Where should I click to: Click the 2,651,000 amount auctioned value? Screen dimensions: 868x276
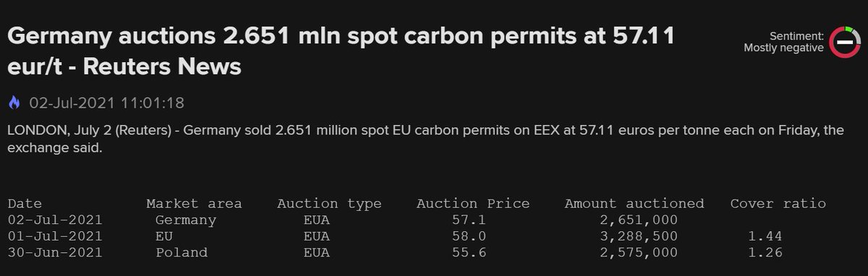(639, 220)
